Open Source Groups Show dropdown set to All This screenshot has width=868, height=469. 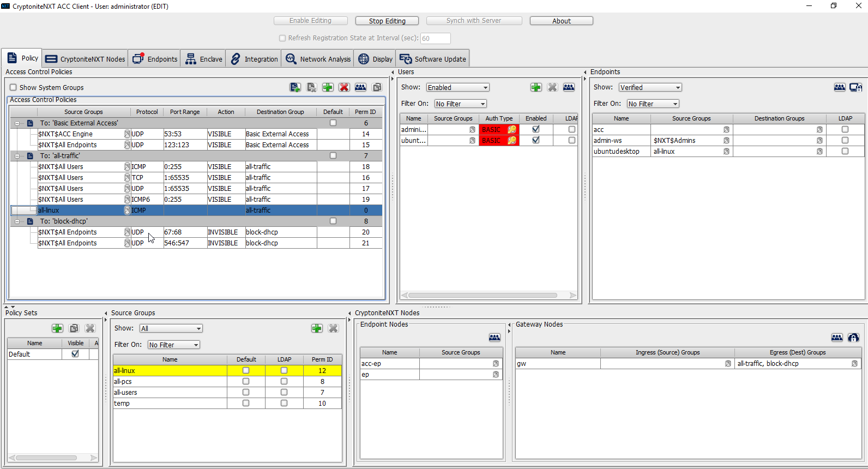[x=171, y=329]
